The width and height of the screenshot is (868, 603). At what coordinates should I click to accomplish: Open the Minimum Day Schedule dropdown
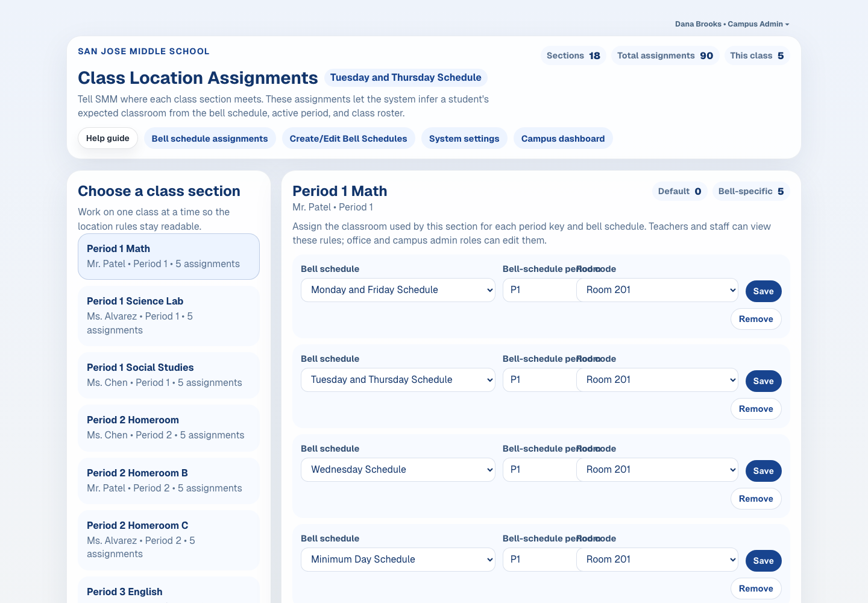[x=398, y=560]
